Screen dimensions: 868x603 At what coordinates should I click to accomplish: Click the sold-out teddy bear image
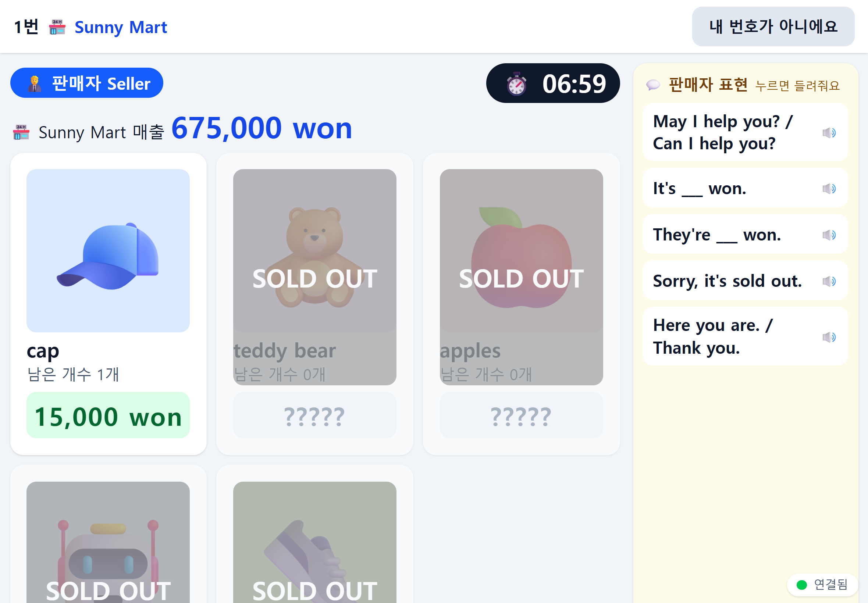click(x=315, y=251)
